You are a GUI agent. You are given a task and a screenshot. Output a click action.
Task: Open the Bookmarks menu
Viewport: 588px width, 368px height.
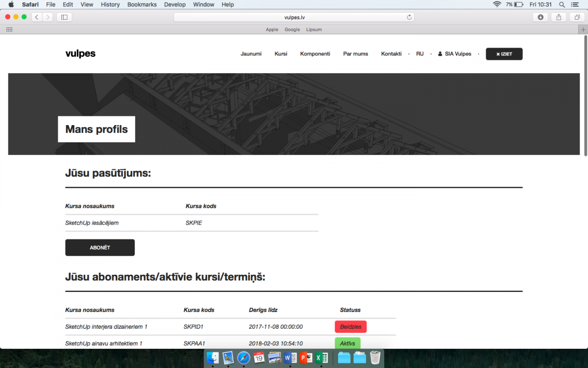tap(142, 4)
